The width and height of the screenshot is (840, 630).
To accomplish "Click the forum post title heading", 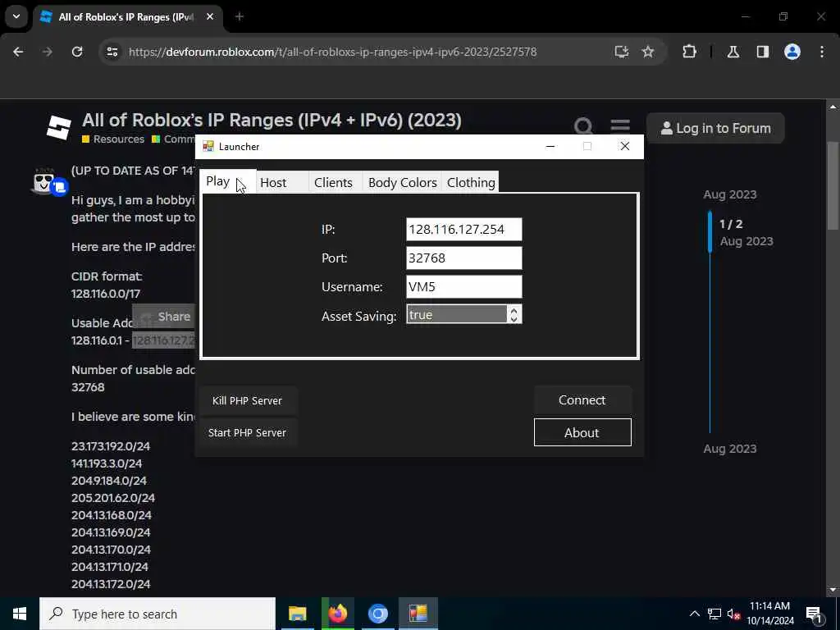I will click(x=272, y=120).
